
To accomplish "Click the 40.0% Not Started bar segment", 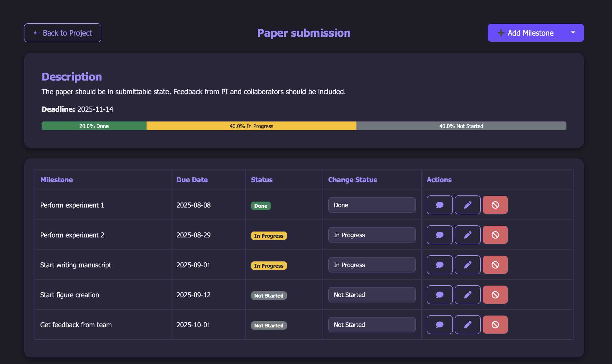I will pos(461,126).
